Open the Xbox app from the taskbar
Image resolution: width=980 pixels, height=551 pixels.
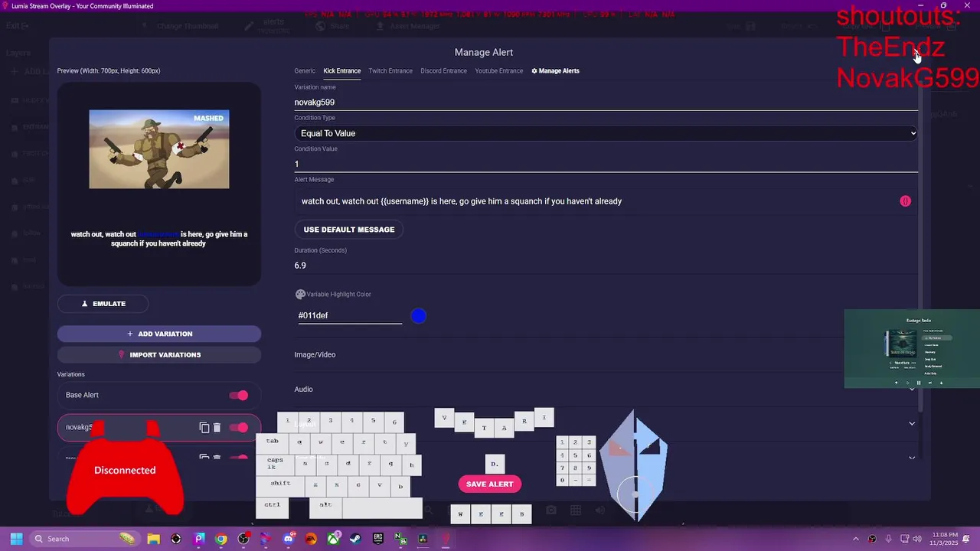[x=333, y=539]
